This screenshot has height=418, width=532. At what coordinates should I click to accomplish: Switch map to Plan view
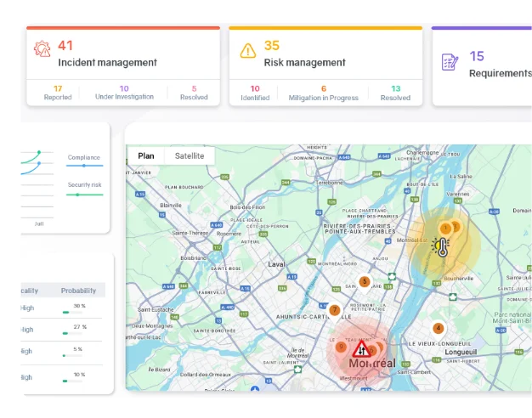(146, 156)
